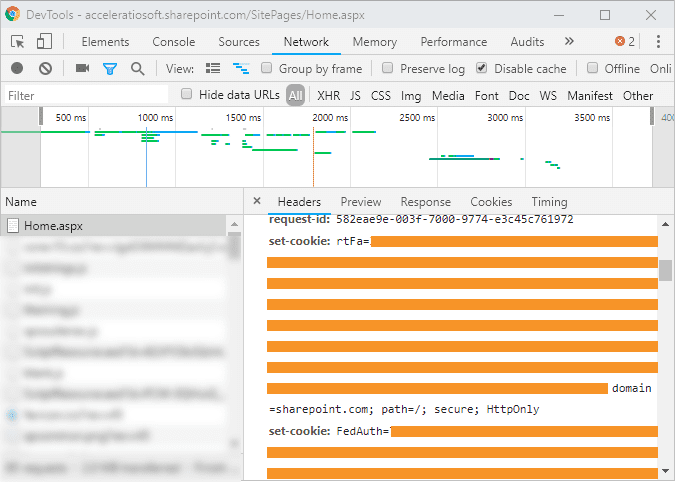Click the 2000 ms timeline marker

click(330, 117)
